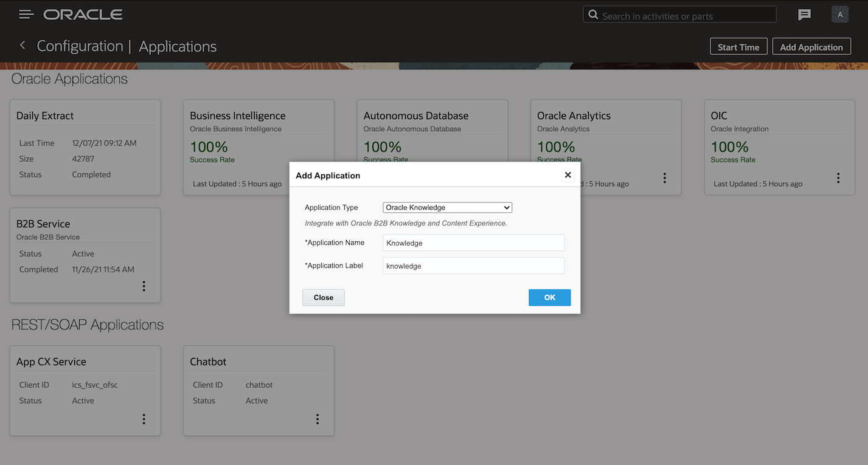This screenshot has height=465, width=868.
Task: Open B2B Service card three-dot menu
Action: [x=144, y=286]
